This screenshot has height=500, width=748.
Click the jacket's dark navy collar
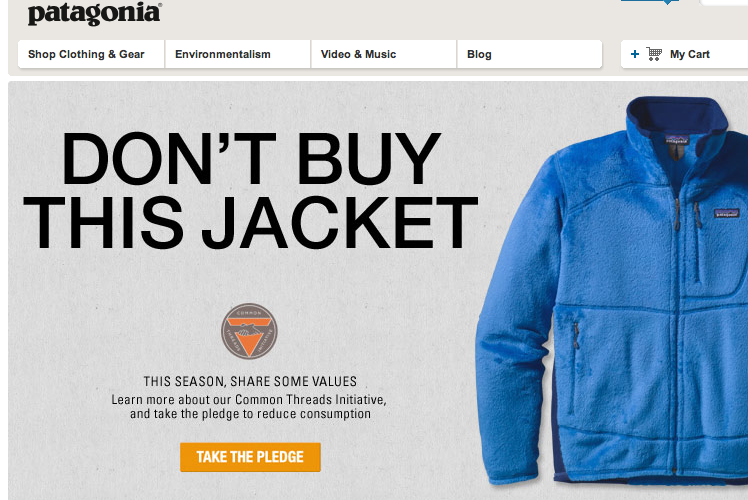[677, 117]
